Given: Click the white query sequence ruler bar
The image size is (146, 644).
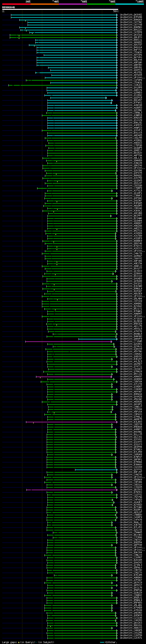Looking at the screenshot, I should 60,10.
